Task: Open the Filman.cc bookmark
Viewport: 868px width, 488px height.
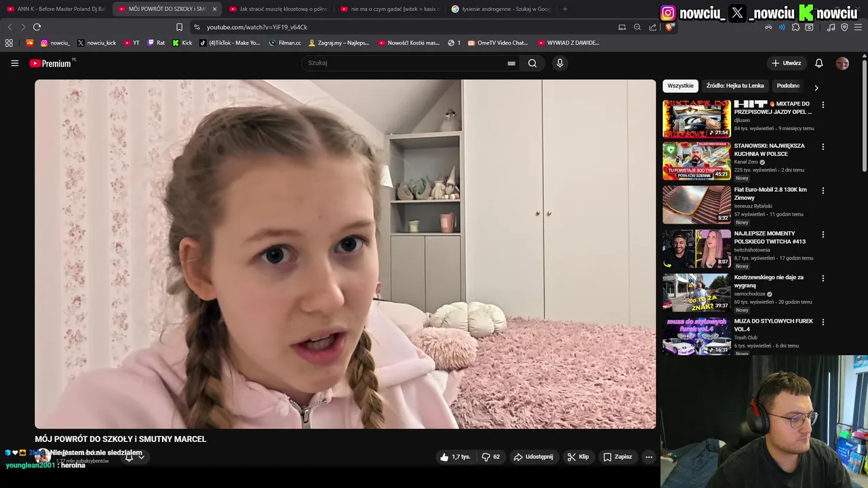Action: pyautogui.click(x=285, y=43)
